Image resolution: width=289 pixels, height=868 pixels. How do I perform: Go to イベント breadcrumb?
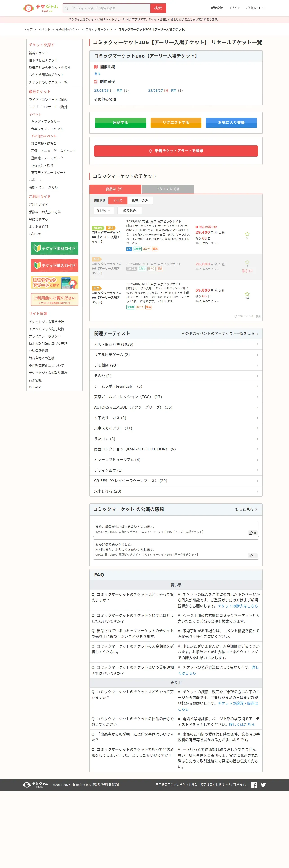(x=44, y=30)
